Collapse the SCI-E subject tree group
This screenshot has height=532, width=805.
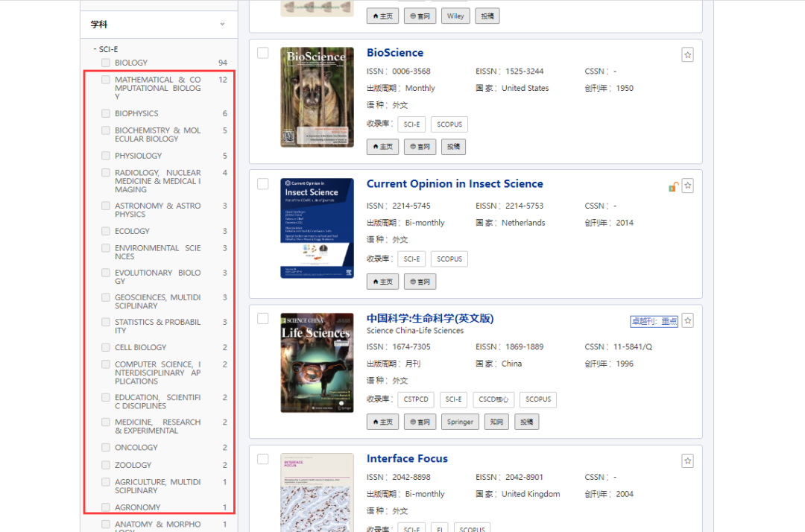[95, 49]
